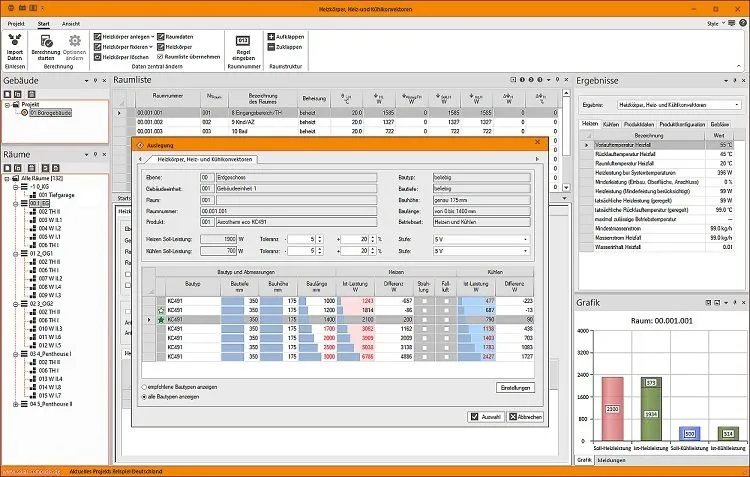
Task: Click the Raumliste vertical scrollbar down arrow
Action: (x=566, y=188)
